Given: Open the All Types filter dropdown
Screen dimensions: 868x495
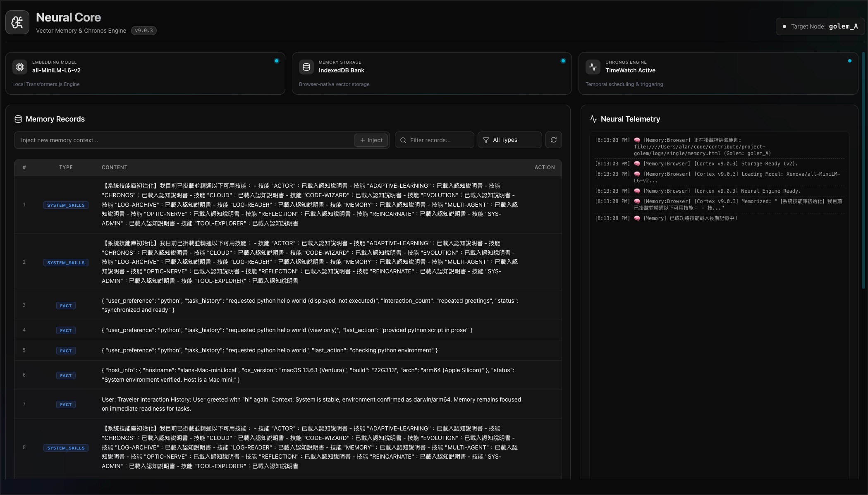Looking at the screenshot, I should (509, 140).
